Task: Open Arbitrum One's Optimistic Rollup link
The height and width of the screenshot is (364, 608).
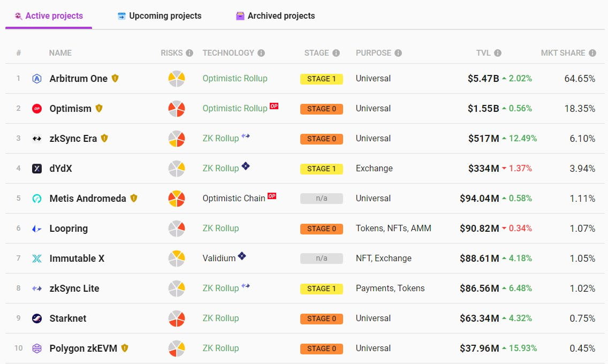Action: 234,78
